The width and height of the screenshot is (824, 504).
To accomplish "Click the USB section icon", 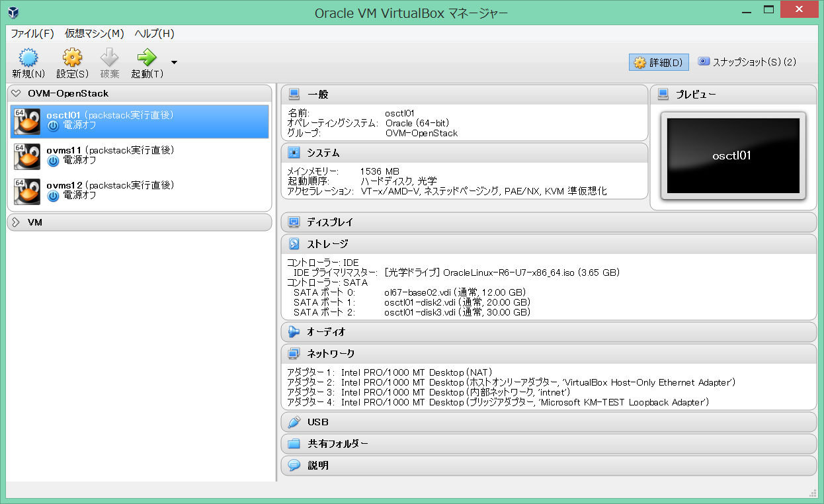I will click(x=293, y=421).
